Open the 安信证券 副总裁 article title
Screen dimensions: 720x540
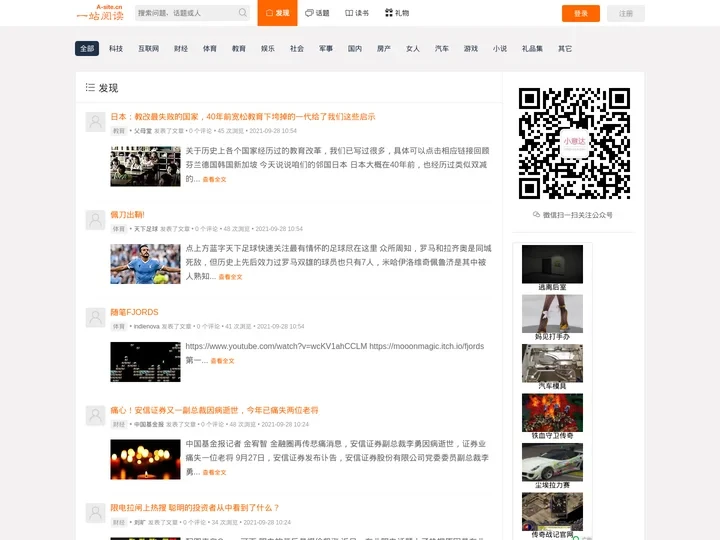(214, 410)
